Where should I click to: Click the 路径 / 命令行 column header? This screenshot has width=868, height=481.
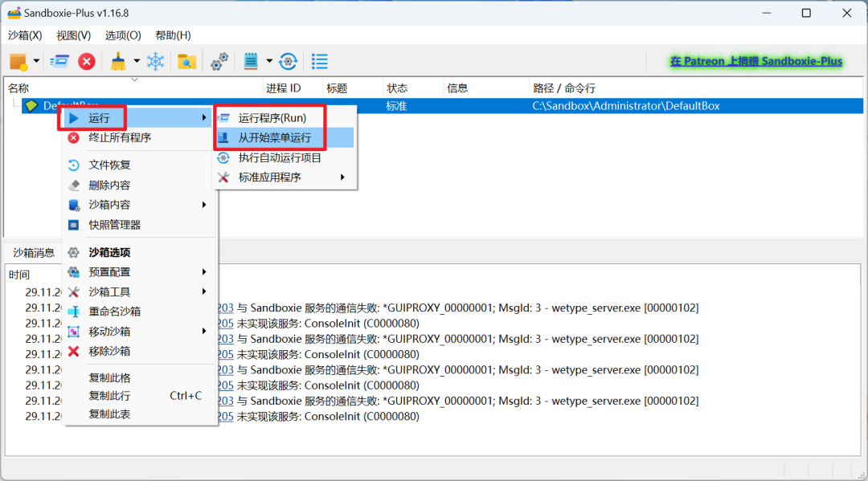(x=695, y=88)
